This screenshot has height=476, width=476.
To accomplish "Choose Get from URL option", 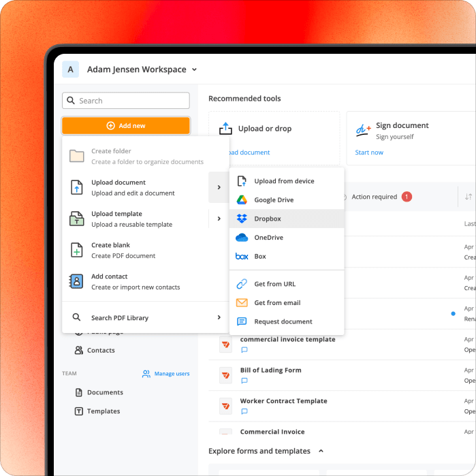I will click(x=287, y=284).
